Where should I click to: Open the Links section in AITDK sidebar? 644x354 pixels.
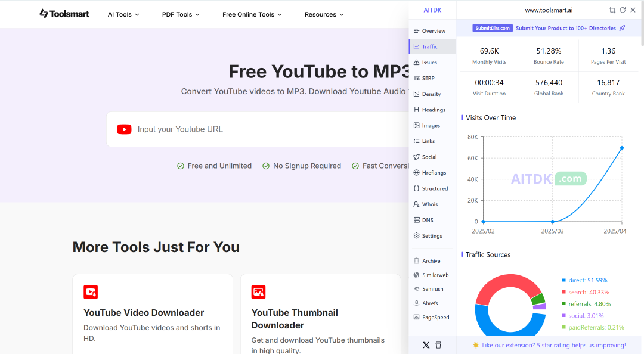coord(432,141)
